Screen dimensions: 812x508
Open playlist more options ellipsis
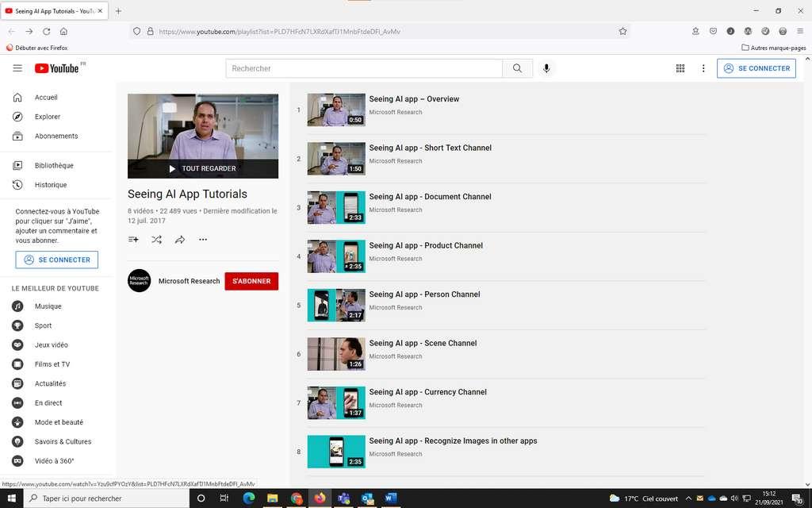click(x=203, y=240)
